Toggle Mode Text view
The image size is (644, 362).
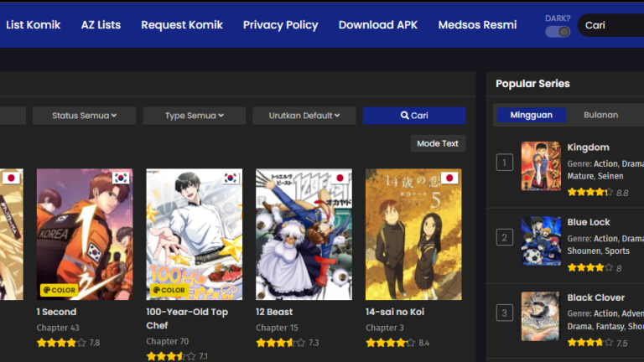pyautogui.click(x=438, y=143)
